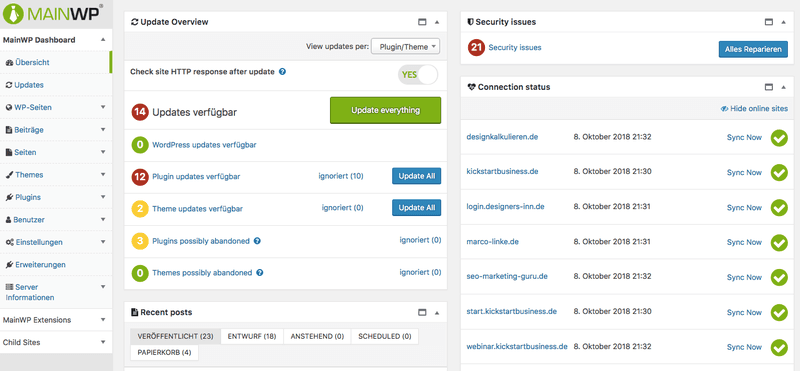This screenshot has height=371, width=800.
Task: Click help icon beside HTTP response check
Action: tap(283, 72)
